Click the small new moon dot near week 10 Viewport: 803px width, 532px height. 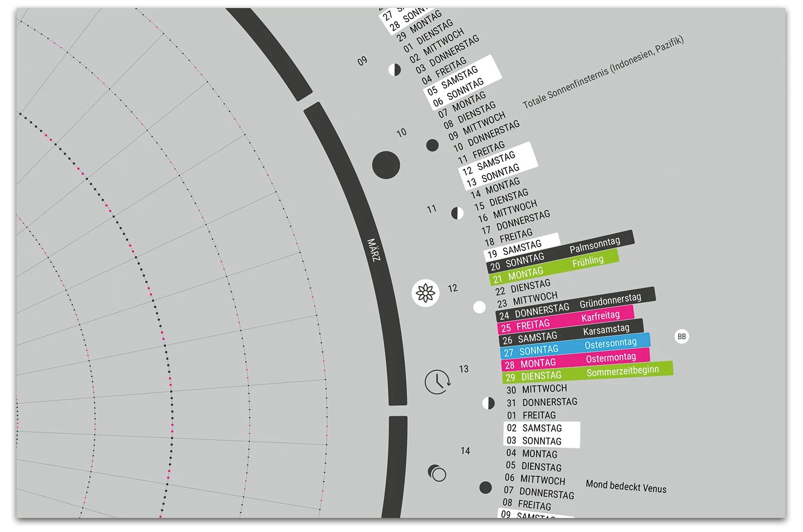(x=432, y=146)
